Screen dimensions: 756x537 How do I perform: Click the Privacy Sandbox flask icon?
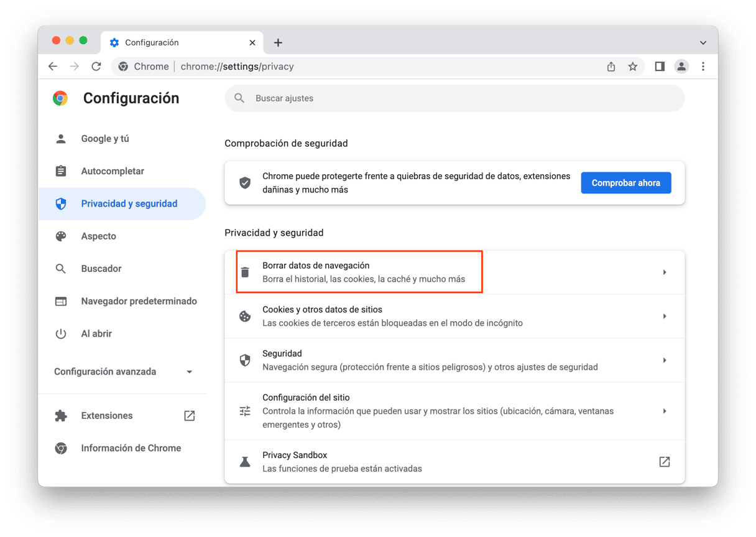click(x=245, y=462)
